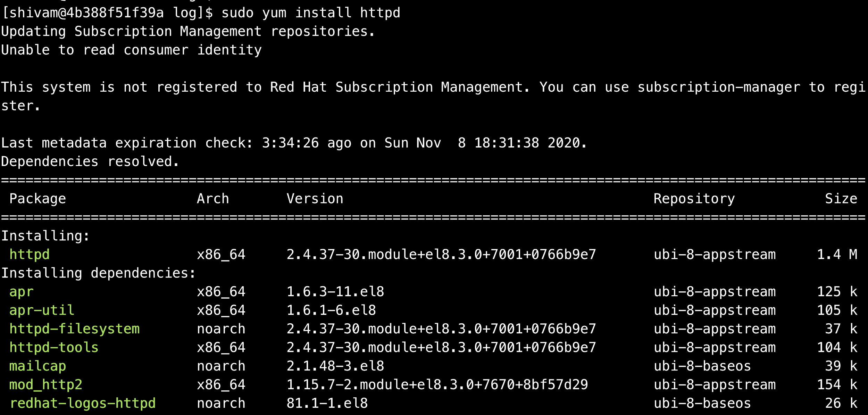Click the 'Last metadata expiration check' line
Viewport: 868px width, 415px height.
click(x=293, y=143)
